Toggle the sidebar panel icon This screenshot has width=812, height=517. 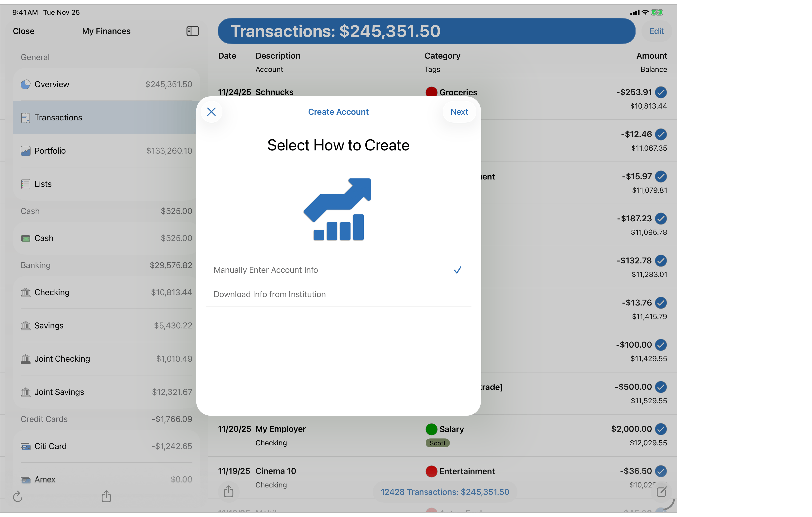tap(193, 31)
